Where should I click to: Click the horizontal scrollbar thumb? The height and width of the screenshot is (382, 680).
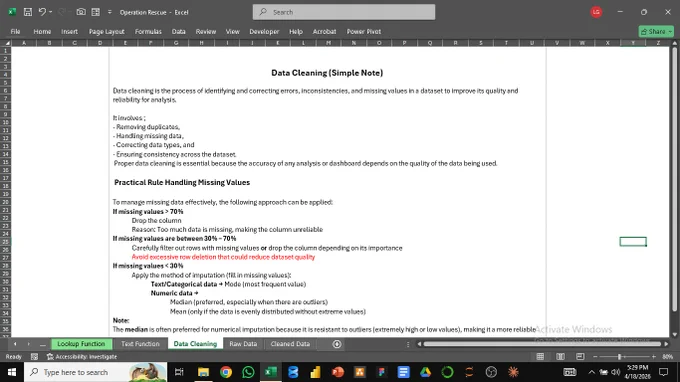pyautogui.click(x=542, y=344)
